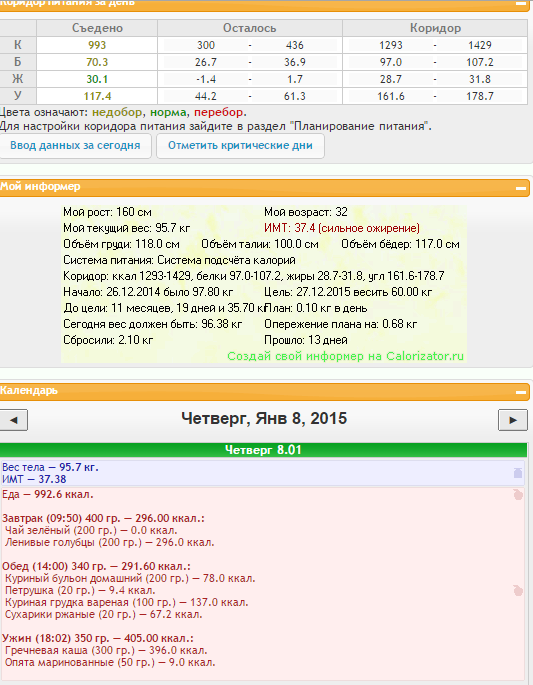Image resolution: width=533 pixels, height=685 pixels.
Task: Open Ввод данных за сегодня
Action: click(75, 145)
